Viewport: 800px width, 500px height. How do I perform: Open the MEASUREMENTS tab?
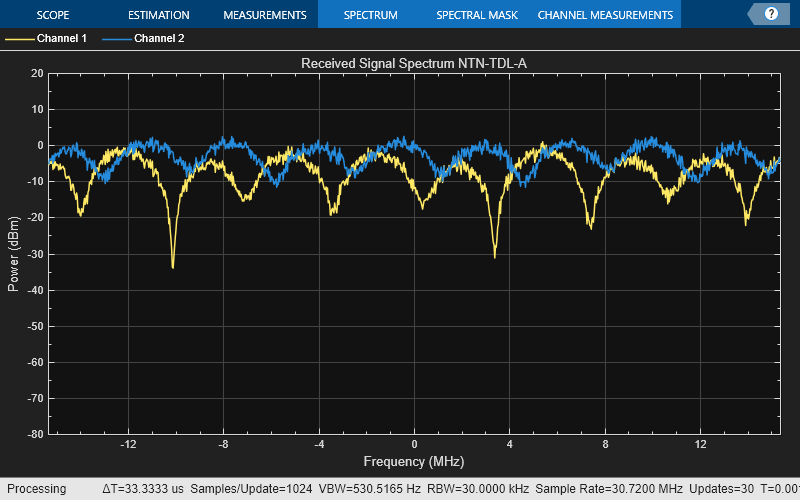point(265,15)
